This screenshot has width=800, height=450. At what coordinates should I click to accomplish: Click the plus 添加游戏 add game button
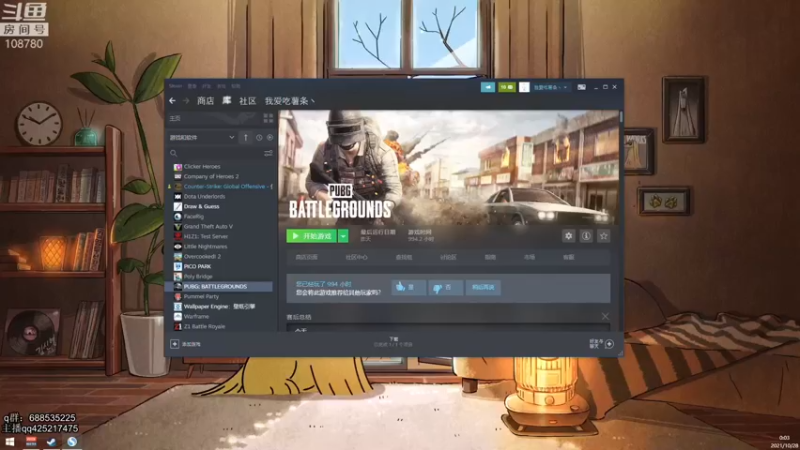(186, 344)
